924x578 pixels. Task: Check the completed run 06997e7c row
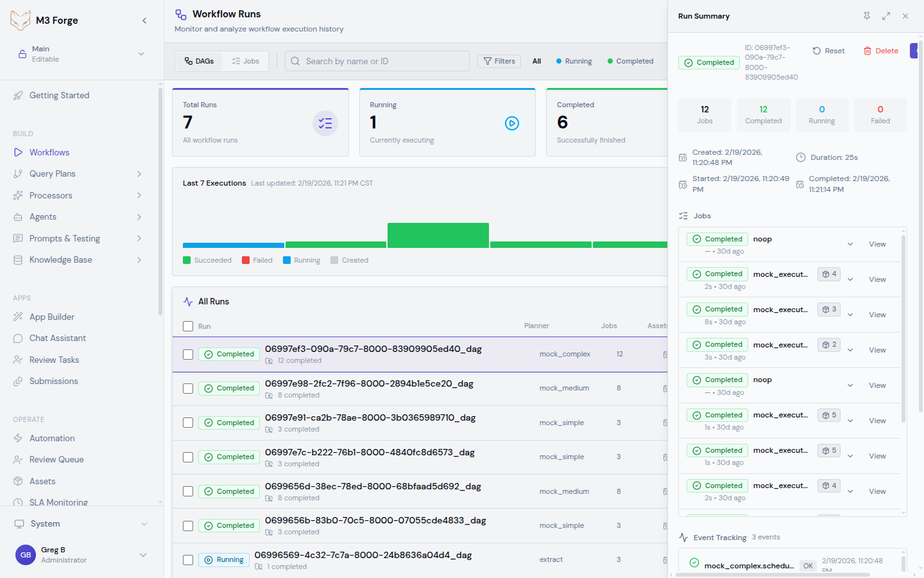tap(188, 457)
